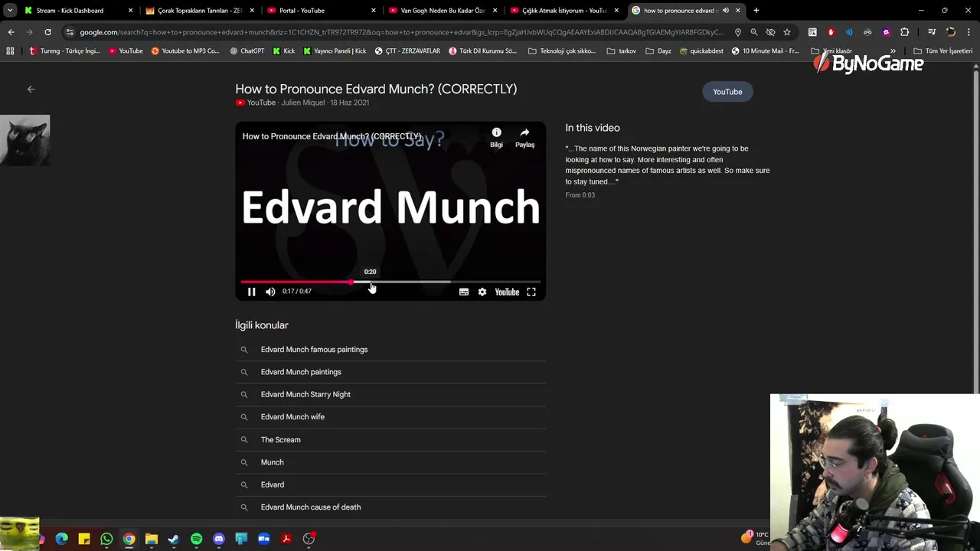Open Adobe Acrobat from taskbar

tap(286, 539)
